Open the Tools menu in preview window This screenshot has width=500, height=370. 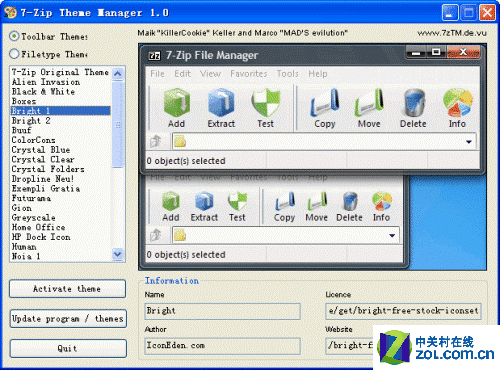pos(288,74)
